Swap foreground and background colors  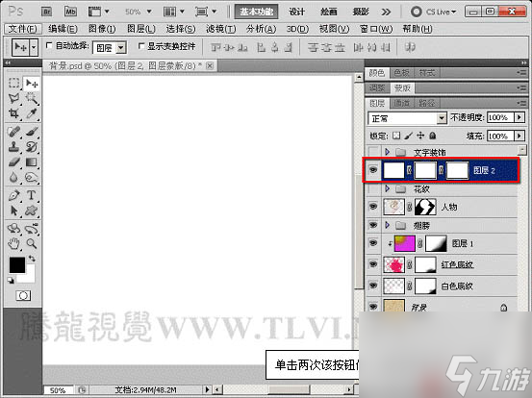coord(32,259)
